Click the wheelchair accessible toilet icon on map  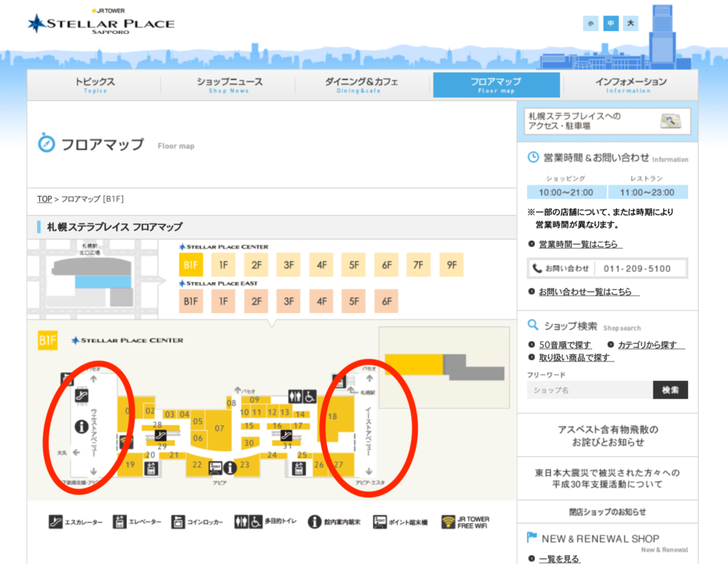coord(310,396)
